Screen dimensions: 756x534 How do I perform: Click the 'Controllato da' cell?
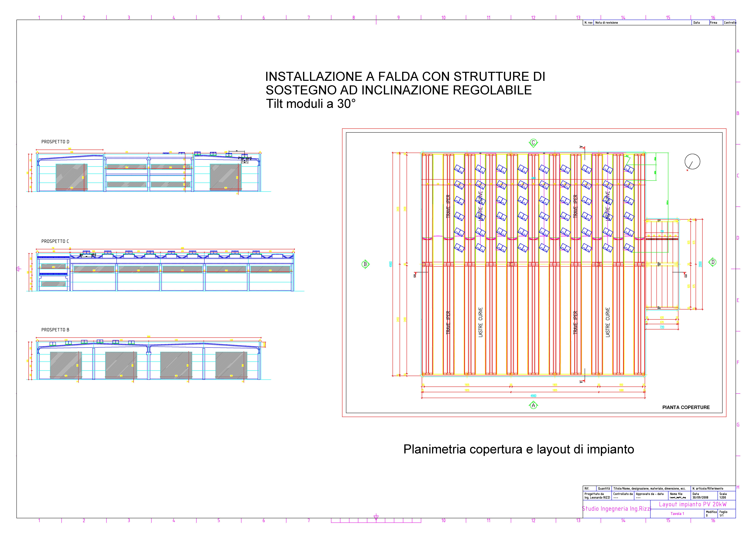coord(623,496)
